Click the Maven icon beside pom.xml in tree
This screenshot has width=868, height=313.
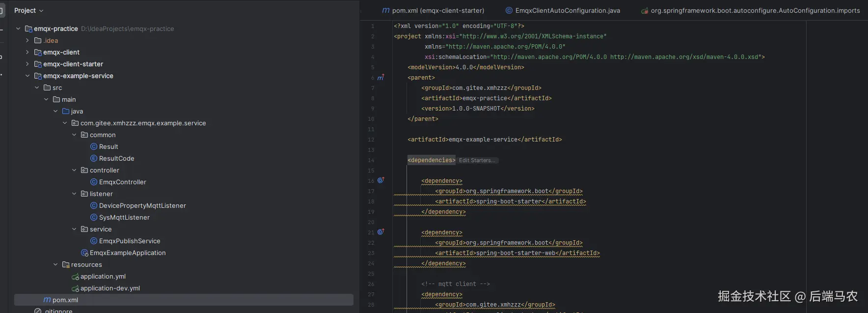[x=47, y=300]
